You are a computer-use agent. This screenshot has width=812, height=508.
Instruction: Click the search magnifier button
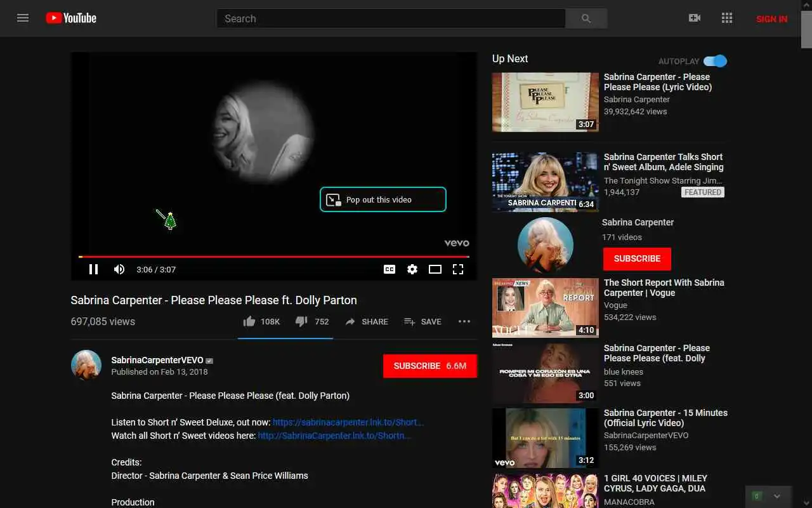(586, 18)
